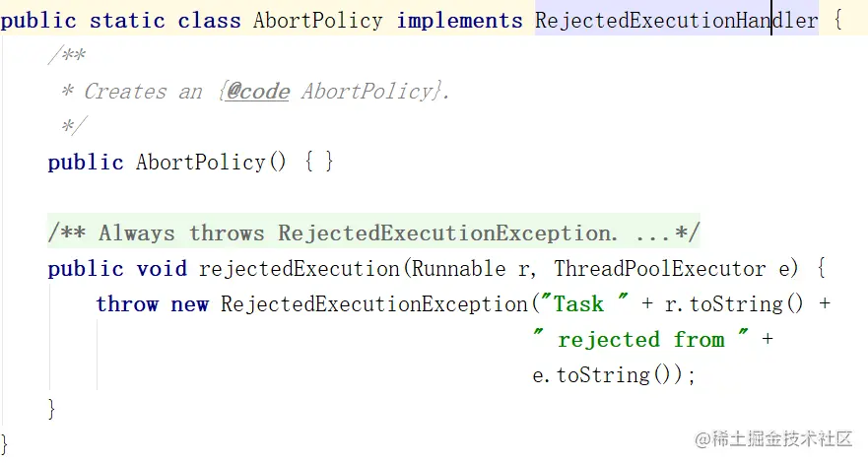This screenshot has width=868, height=464.
Task: Expand the folded Always throws Javadoc comment
Action: (373, 233)
